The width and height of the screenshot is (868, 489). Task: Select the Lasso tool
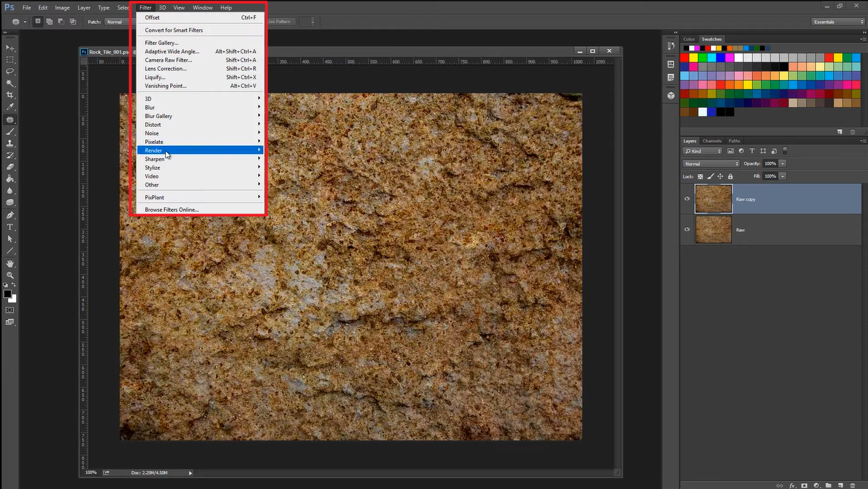tap(10, 71)
